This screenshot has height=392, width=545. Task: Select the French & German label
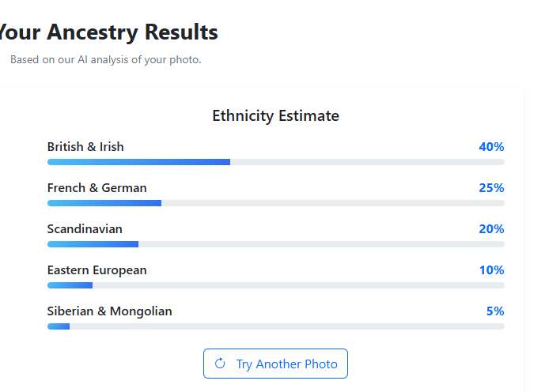[97, 188]
